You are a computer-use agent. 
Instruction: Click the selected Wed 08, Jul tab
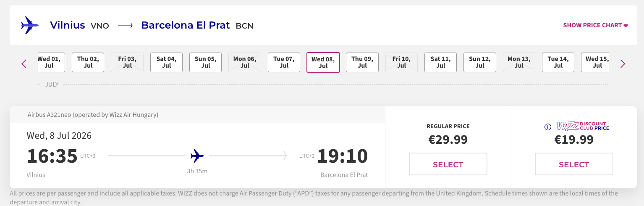(x=323, y=62)
